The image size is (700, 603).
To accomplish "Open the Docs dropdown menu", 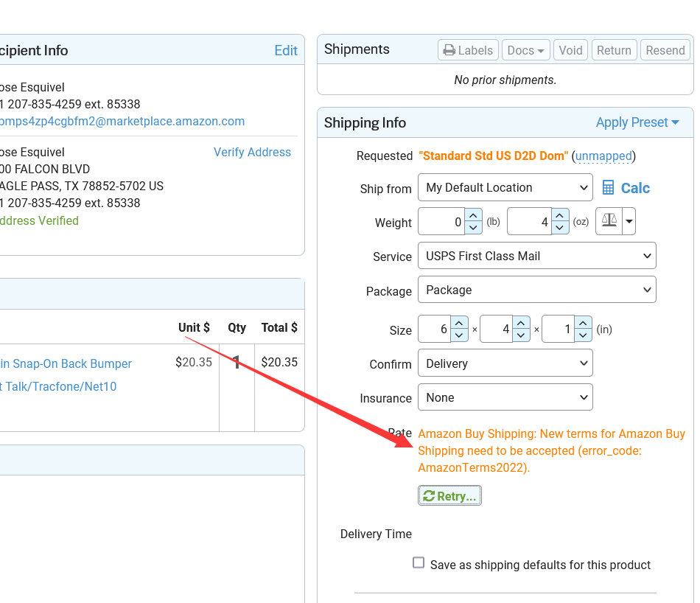I will click(525, 50).
